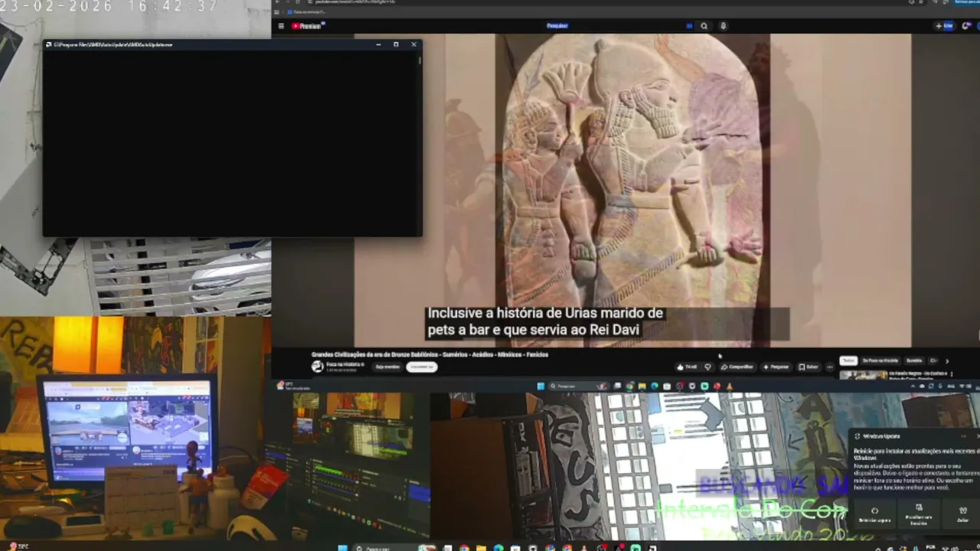Open the Os Faraós Negros suggested video title
Screen dimensions: 980x551
point(919,376)
